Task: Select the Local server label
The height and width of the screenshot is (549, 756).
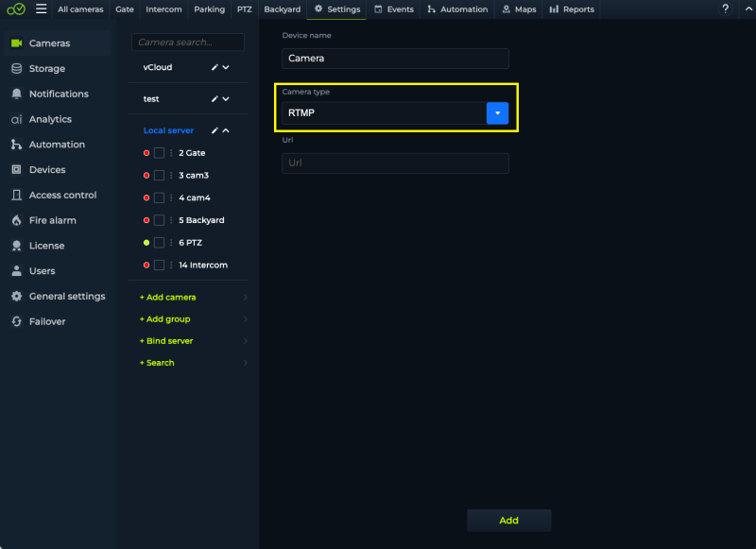Action: pyautogui.click(x=168, y=130)
